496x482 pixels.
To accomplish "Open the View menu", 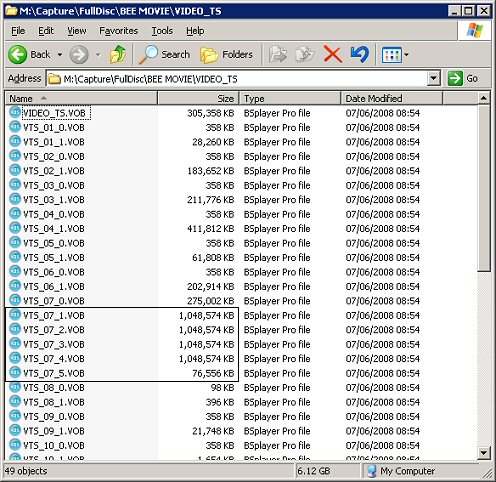I will (77, 31).
